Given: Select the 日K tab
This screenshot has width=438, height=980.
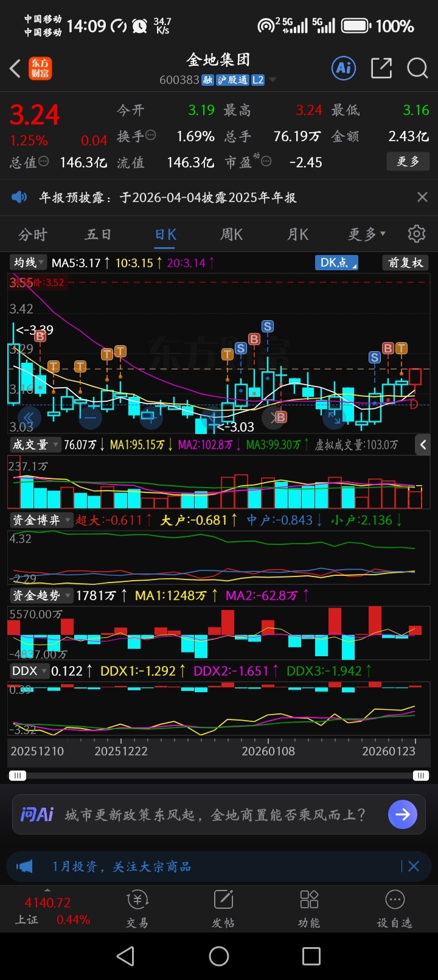Looking at the screenshot, I should tap(165, 234).
